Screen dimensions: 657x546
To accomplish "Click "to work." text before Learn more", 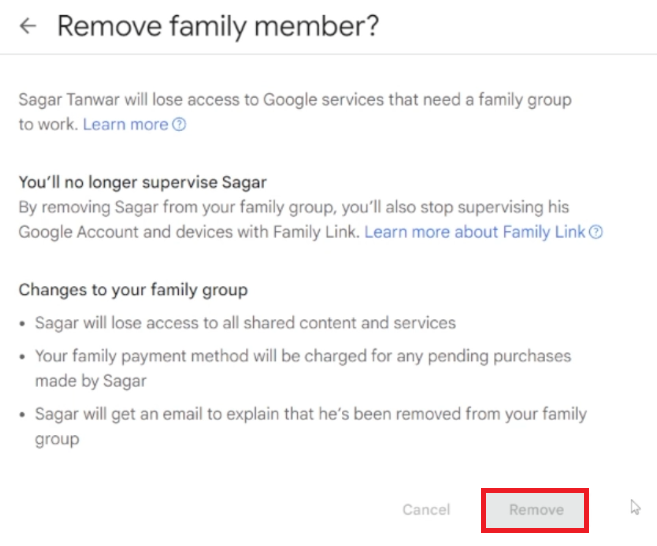I will pos(48,124).
